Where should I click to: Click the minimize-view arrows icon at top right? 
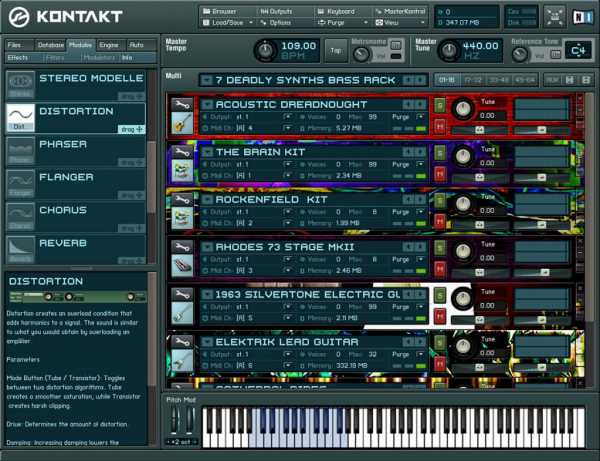(x=554, y=17)
